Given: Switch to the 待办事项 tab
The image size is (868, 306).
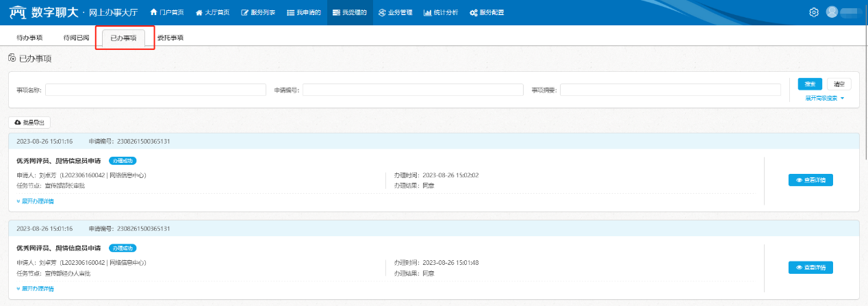Looking at the screenshot, I should tap(29, 38).
